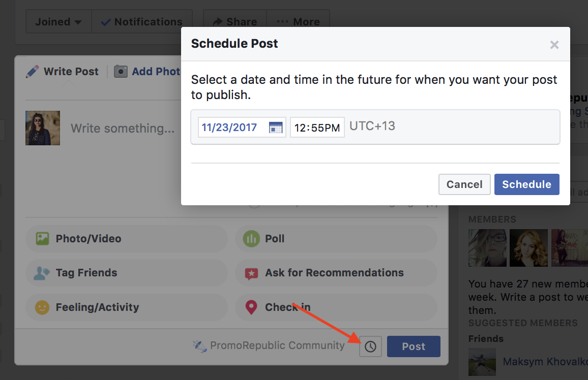Viewport: 588px width, 380px height.
Task: Switch to the Write Post tab
Action: pyautogui.click(x=62, y=72)
